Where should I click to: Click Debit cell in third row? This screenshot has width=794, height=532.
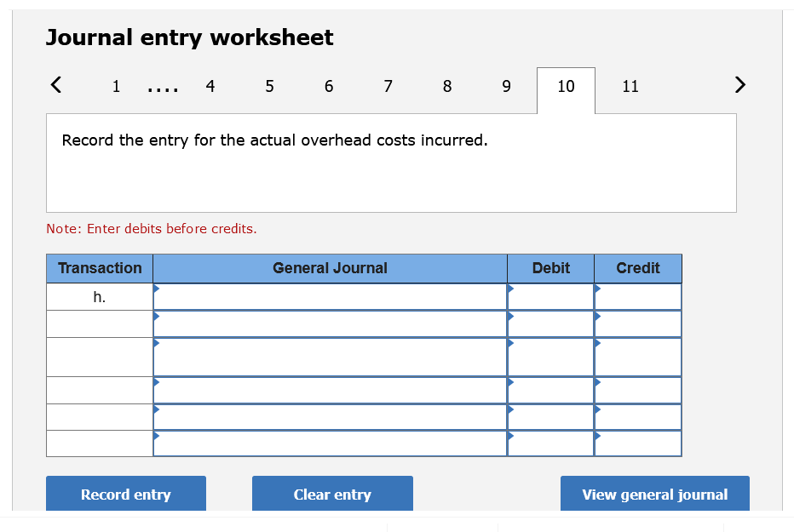pos(551,357)
